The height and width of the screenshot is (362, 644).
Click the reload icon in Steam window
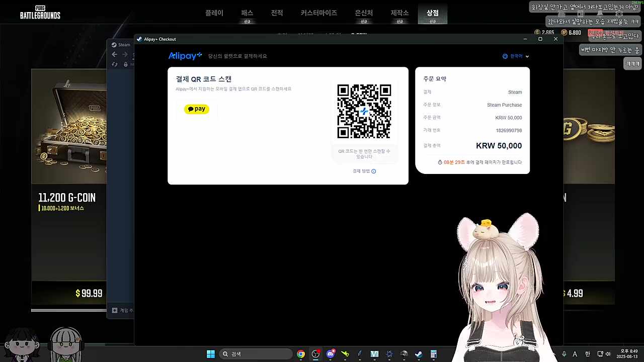pyautogui.click(x=114, y=64)
